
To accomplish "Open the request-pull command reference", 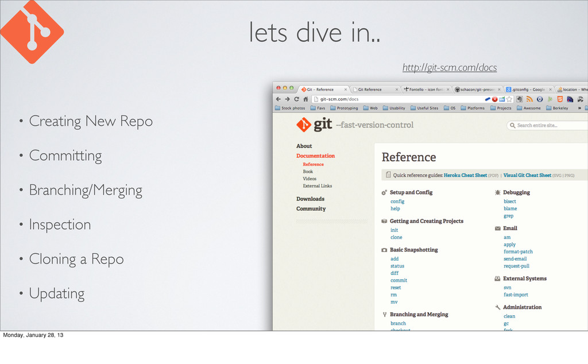I will (x=516, y=266).
